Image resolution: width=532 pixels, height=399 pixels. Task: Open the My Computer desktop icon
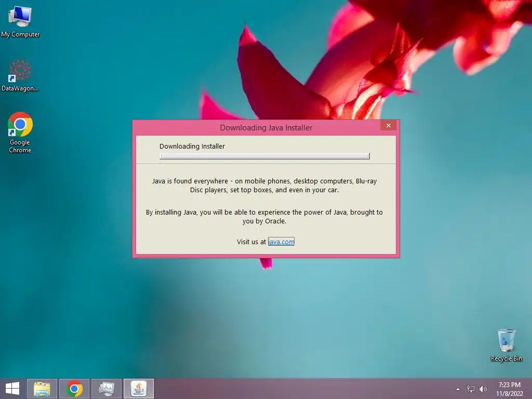point(20,22)
